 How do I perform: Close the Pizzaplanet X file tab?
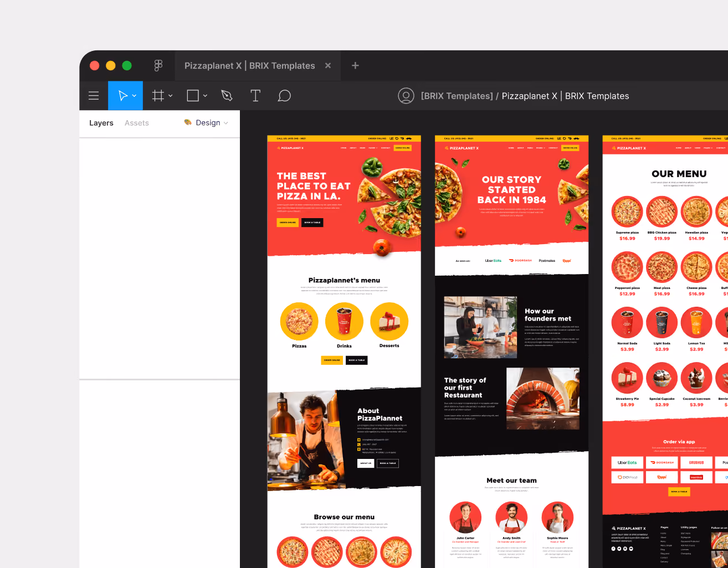pyautogui.click(x=328, y=65)
